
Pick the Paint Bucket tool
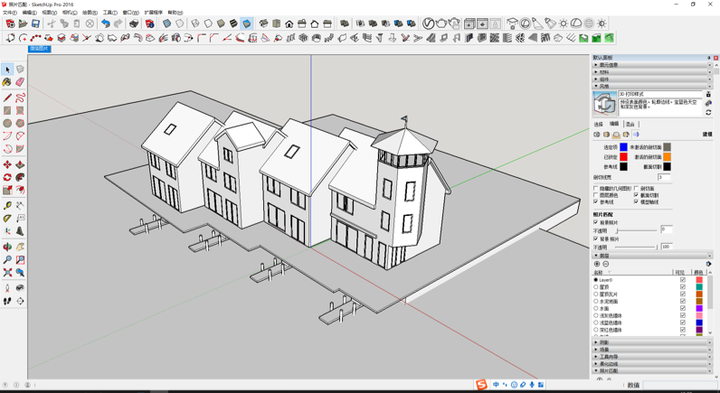[x=7, y=82]
